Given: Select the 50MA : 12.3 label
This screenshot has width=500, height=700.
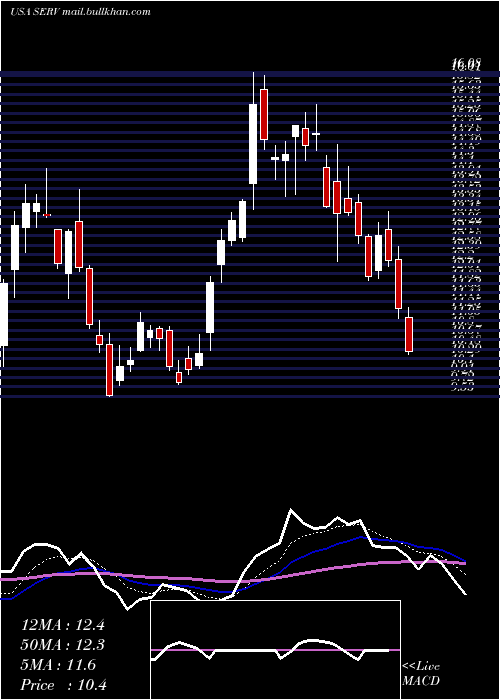Looking at the screenshot, I should pos(62,645).
